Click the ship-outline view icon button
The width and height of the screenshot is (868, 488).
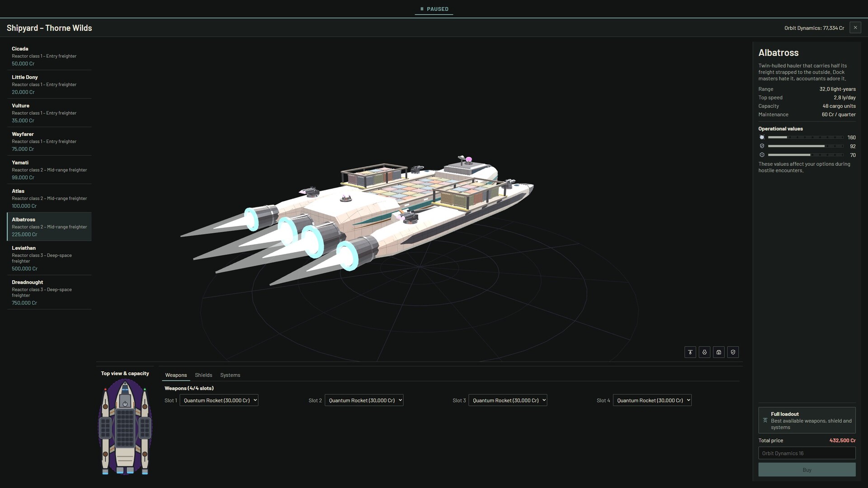(704, 352)
